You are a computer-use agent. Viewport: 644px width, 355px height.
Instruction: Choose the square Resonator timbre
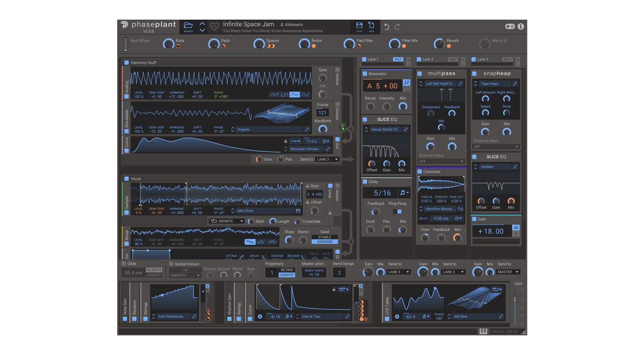point(406,89)
